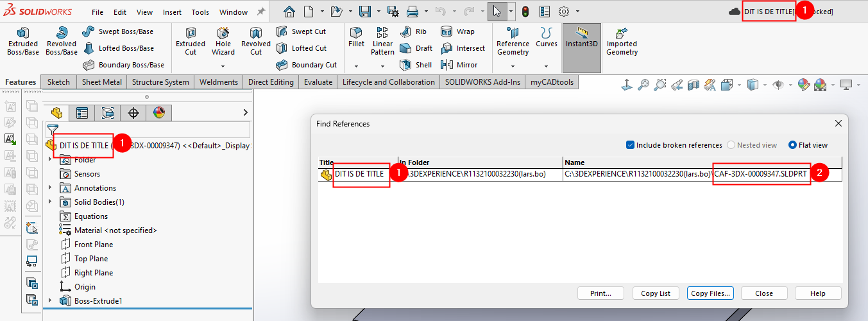
Task: Open the Tools menu
Action: click(x=200, y=12)
